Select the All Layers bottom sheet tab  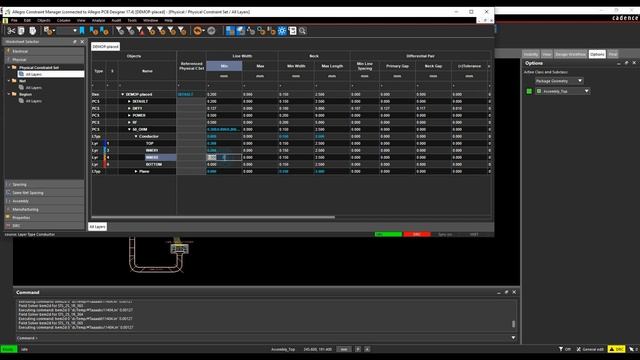point(98,227)
